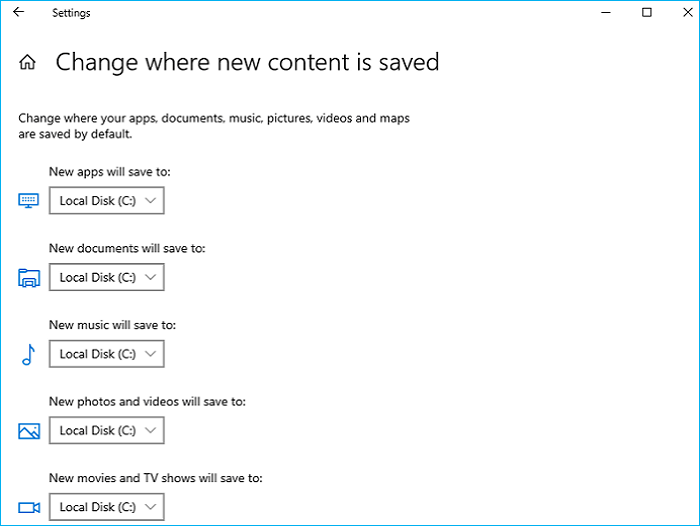Viewport: 700px width, 526px height.
Task: Expand the photos and videos drive dropdown
Action: tap(106, 431)
